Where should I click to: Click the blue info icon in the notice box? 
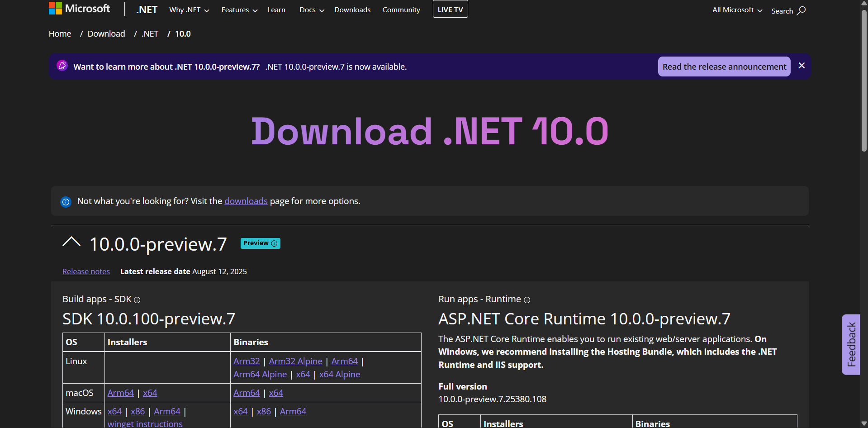pyautogui.click(x=66, y=202)
